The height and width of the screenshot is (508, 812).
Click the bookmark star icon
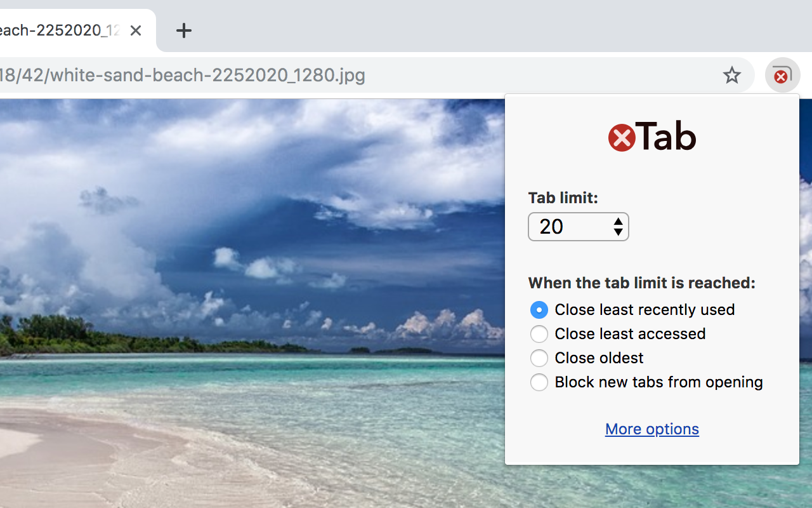click(x=732, y=75)
